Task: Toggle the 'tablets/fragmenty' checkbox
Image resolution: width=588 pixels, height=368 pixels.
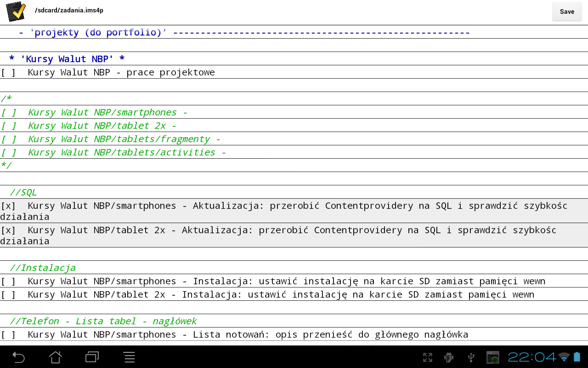Action: (8, 139)
